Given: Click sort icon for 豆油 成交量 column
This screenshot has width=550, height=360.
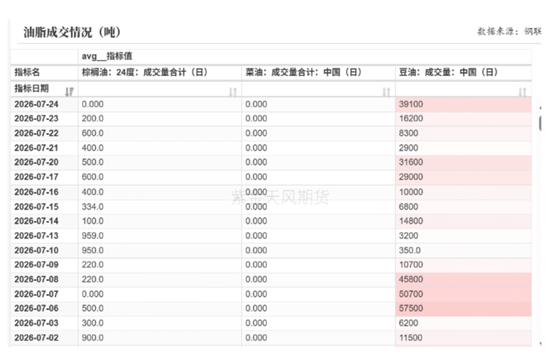Looking at the screenshot, I should pos(522,92).
